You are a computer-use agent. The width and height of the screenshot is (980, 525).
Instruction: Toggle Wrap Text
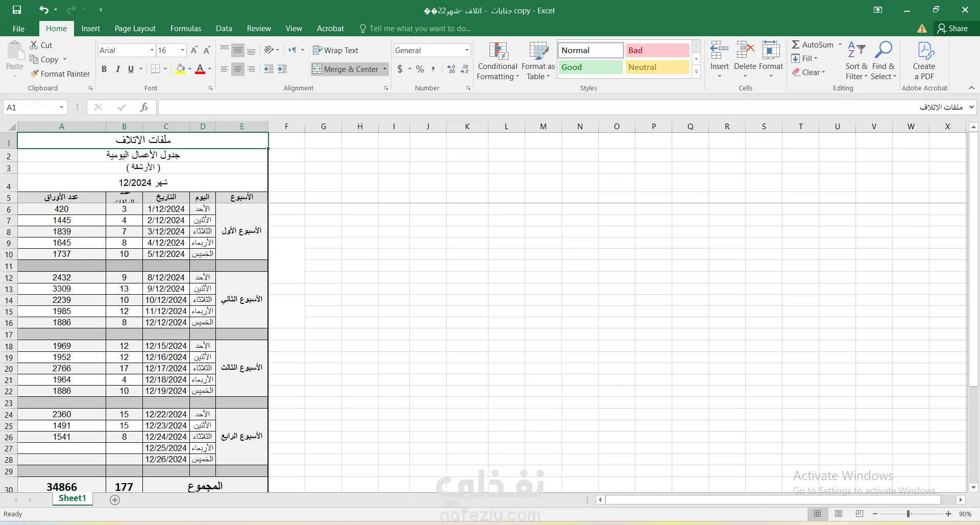pos(335,50)
